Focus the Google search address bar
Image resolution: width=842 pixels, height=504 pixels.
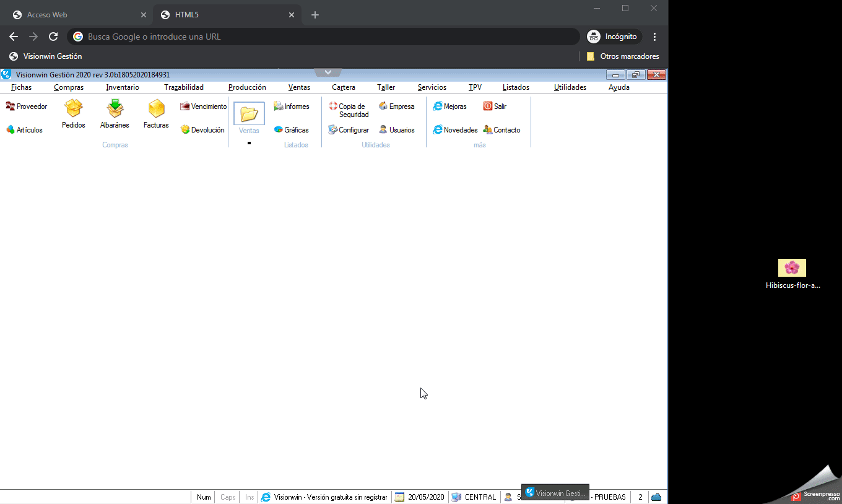(324, 37)
